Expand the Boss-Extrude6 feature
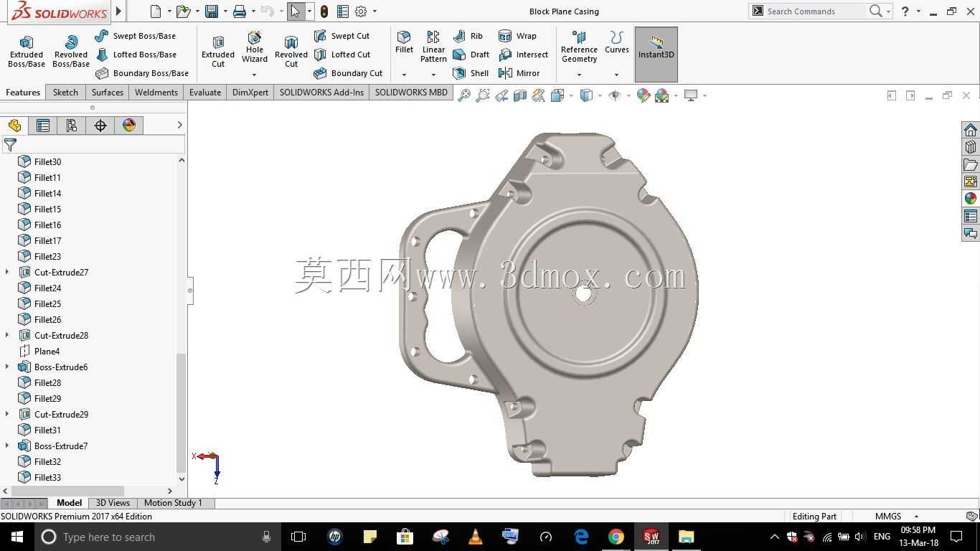 [x=7, y=367]
